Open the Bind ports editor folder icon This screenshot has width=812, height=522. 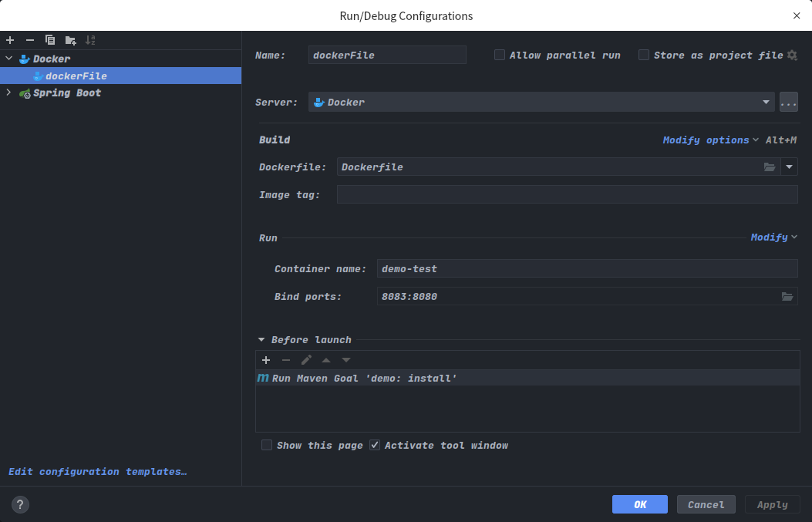[x=787, y=296]
